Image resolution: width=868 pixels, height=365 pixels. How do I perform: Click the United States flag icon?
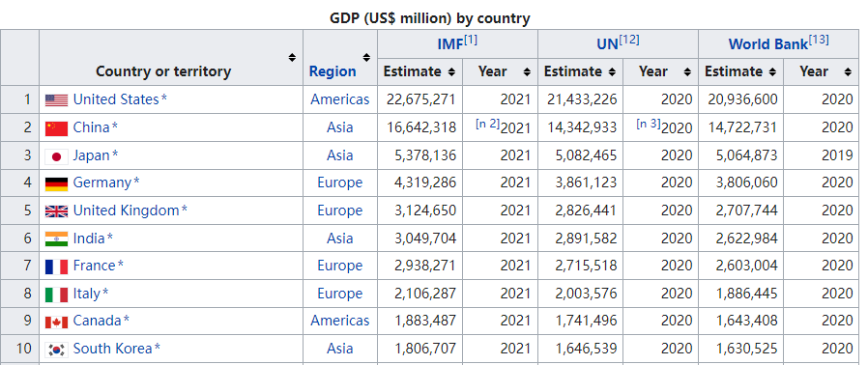tap(56, 100)
